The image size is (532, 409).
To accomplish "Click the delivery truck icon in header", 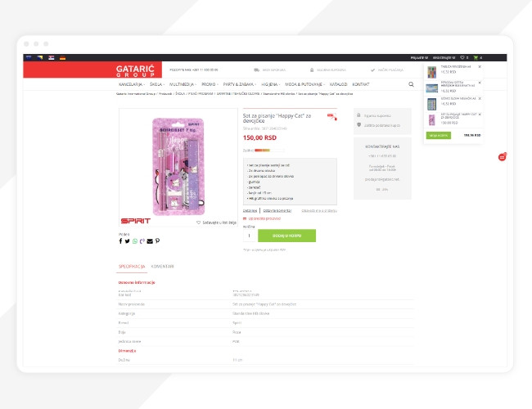I will pos(256,70).
